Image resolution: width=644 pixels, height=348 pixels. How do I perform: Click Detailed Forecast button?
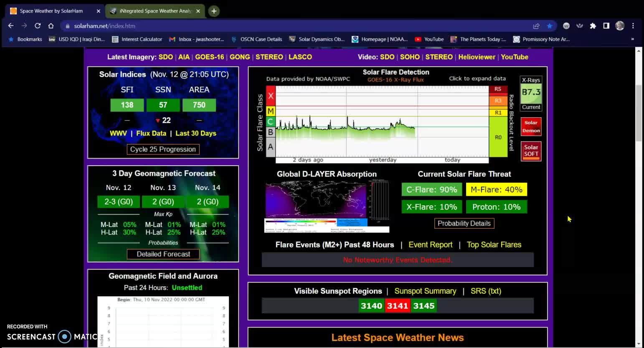click(163, 254)
